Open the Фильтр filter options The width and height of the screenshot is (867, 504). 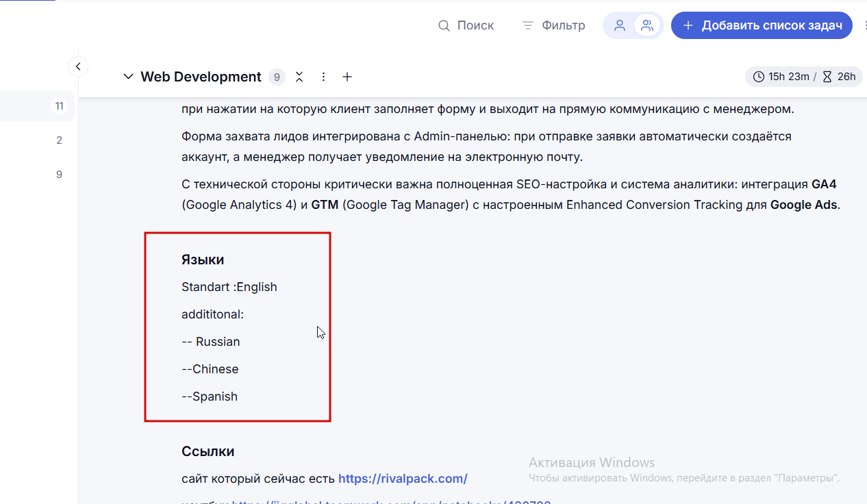553,25
